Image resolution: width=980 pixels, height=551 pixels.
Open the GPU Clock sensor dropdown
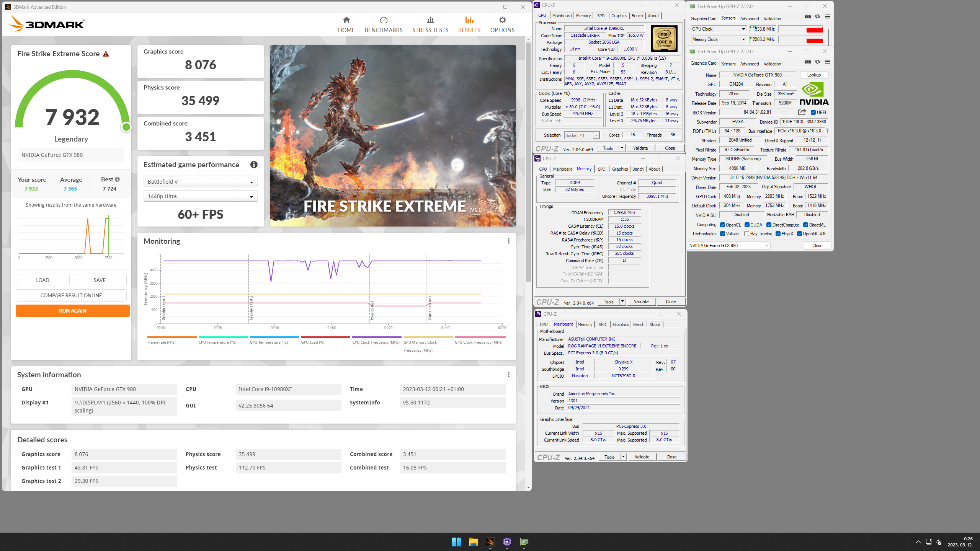719,29
